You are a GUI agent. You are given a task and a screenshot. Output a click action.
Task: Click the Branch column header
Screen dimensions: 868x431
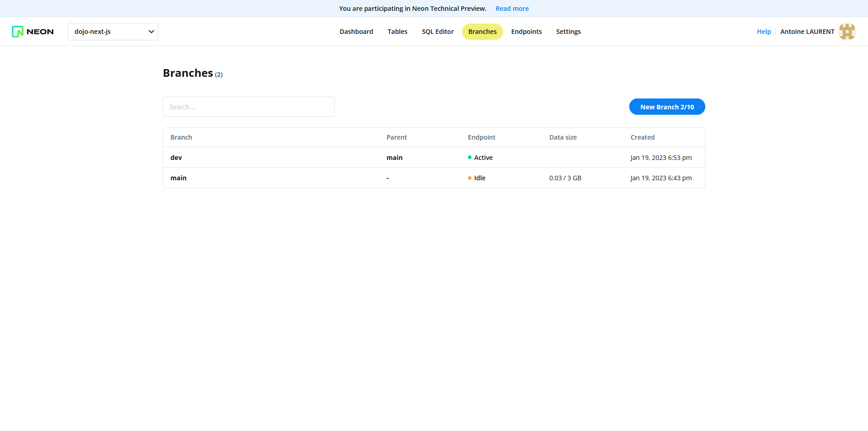click(181, 137)
